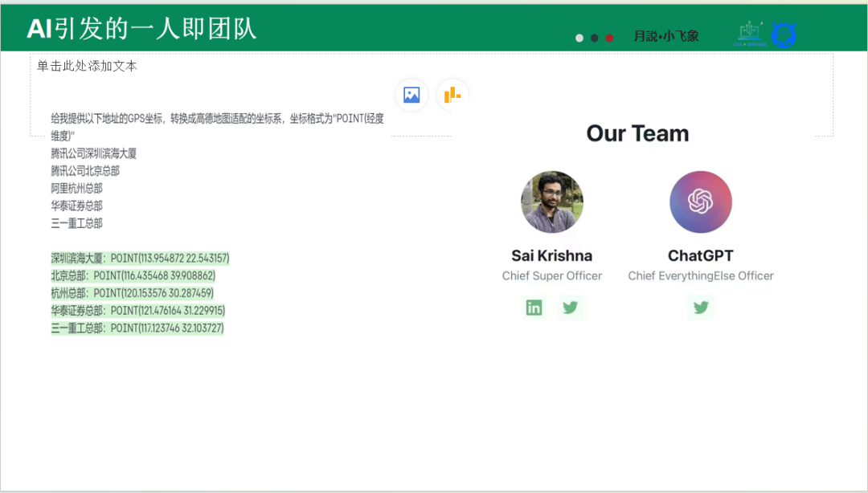The height and width of the screenshot is (493, 868).
Task: Click the "月説·小飞象" header text
Action: point(666,36)
